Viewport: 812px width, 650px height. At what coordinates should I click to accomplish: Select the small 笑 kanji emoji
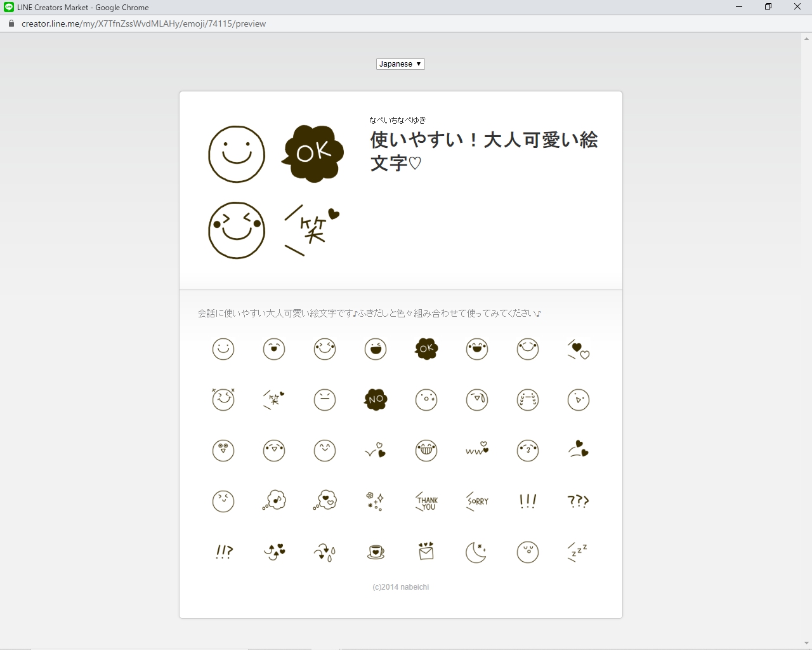[x=274, y=399]
